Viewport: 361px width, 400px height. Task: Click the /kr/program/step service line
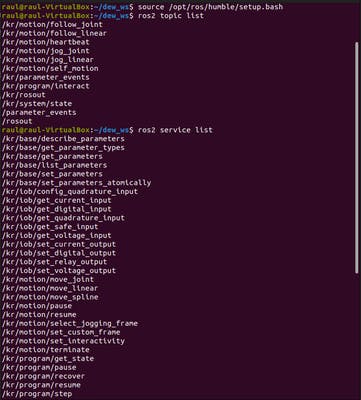(37, 394)
